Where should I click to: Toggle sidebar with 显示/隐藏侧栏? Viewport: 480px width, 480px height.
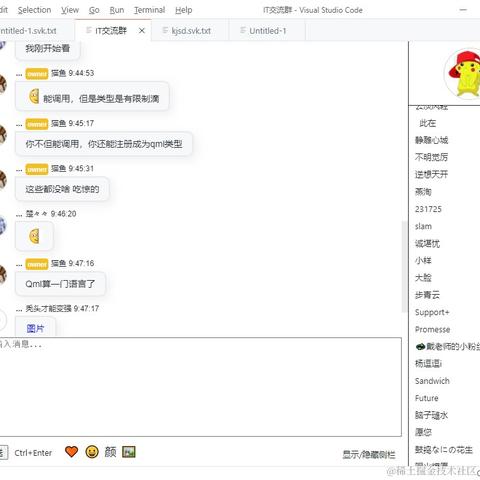point(369,454)
